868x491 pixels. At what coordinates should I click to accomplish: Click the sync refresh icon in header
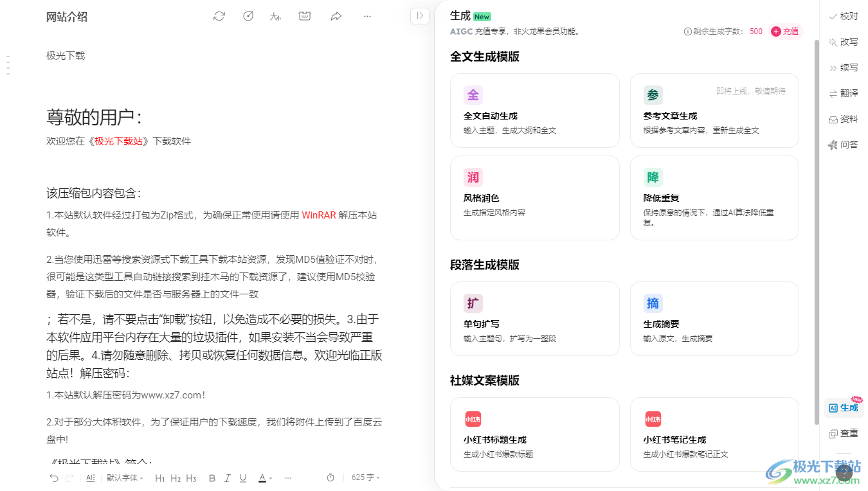(219, 16)
